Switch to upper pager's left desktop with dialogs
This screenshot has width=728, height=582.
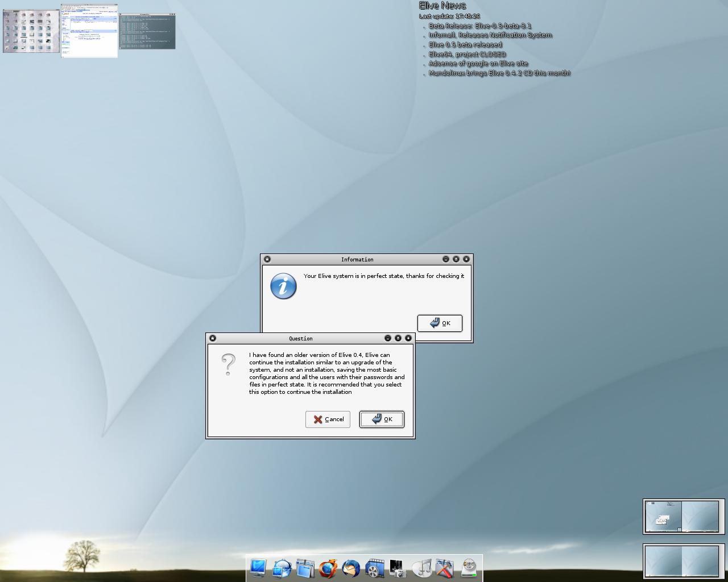click(x=663, y=517)
